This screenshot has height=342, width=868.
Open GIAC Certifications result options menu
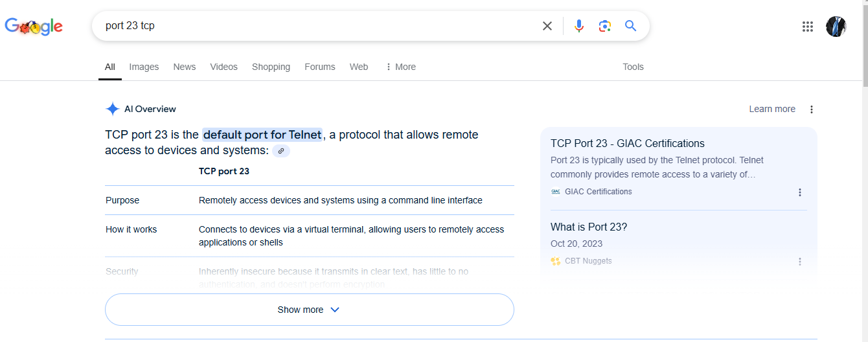click(800, 192)
